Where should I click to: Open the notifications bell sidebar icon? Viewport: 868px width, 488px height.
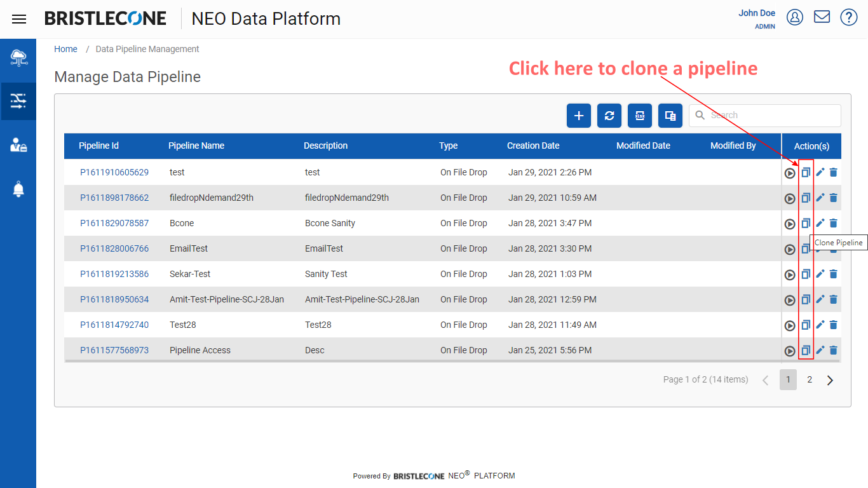[x=18, y=189]
